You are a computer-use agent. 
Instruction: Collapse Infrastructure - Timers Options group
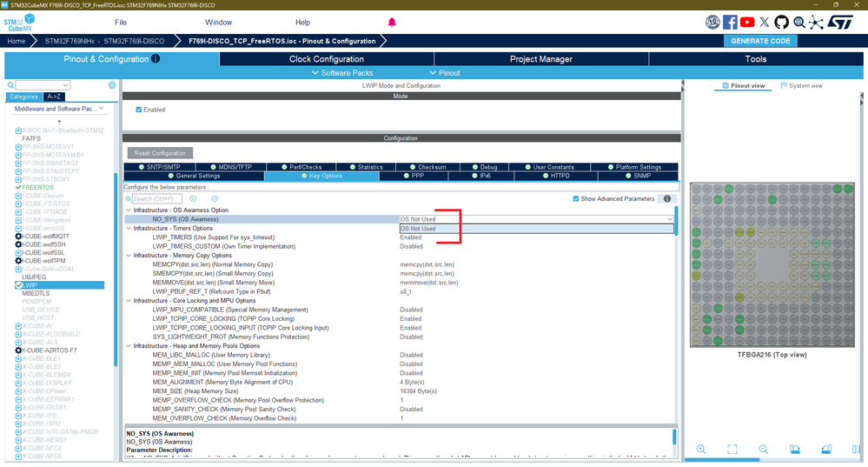(x=129, y=228)
